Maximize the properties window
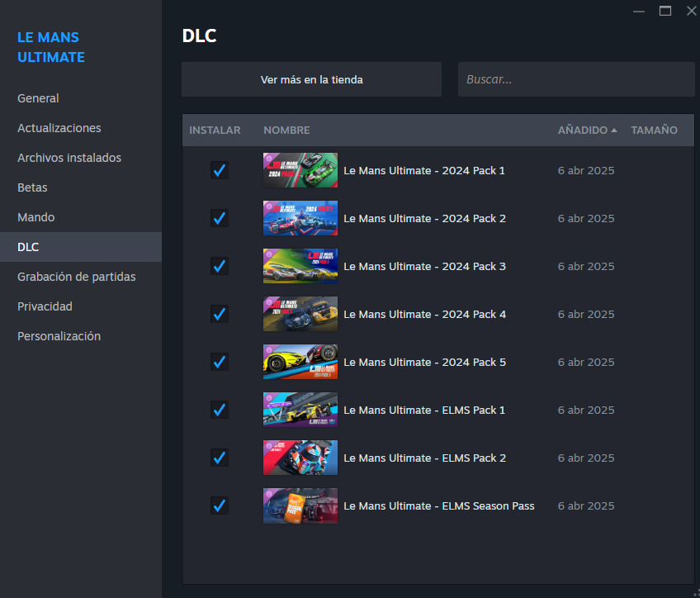The width and height of the screenshot is (700, 598). click(x=665, y=11)
